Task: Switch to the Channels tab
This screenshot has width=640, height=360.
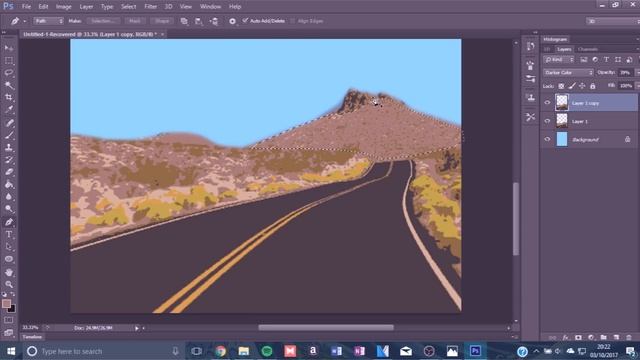Action: (588, 49)
